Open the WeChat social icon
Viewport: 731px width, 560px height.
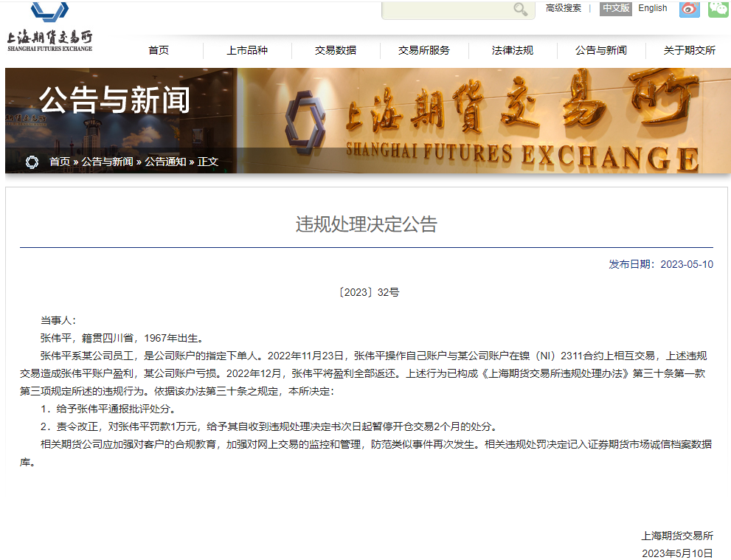tap(718, 9)
